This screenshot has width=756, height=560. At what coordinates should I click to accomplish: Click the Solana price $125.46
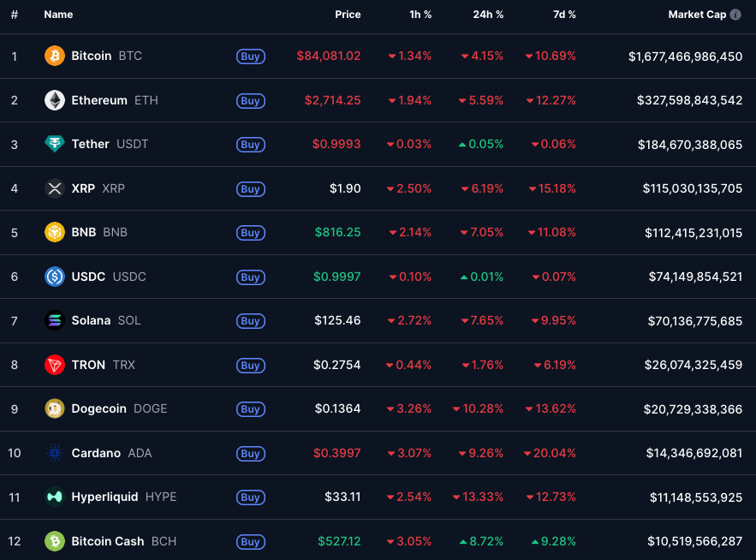pos(337,320)
